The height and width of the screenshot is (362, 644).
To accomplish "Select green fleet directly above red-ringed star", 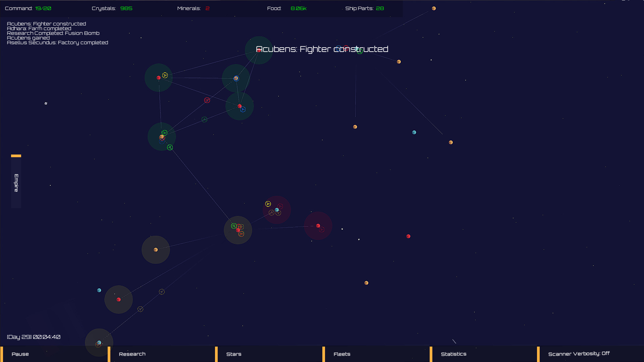I will click(x=165, y=133).
